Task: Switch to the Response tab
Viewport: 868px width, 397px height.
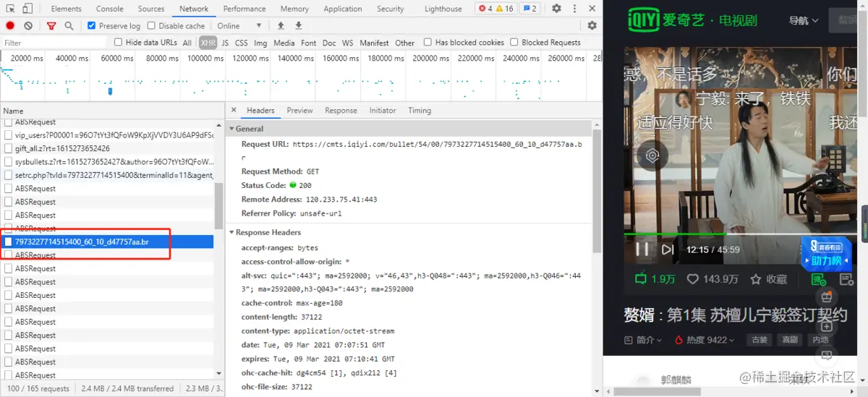Action: tap(341, 111)
